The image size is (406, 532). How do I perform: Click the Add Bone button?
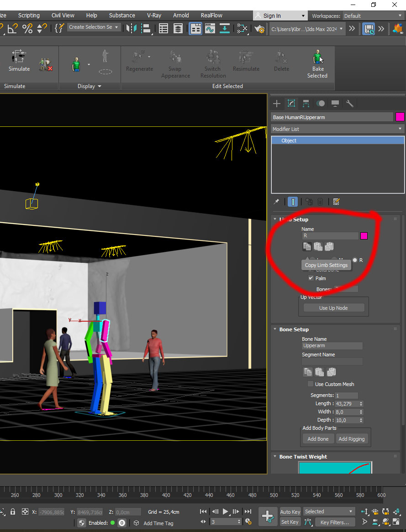[318, 439]
